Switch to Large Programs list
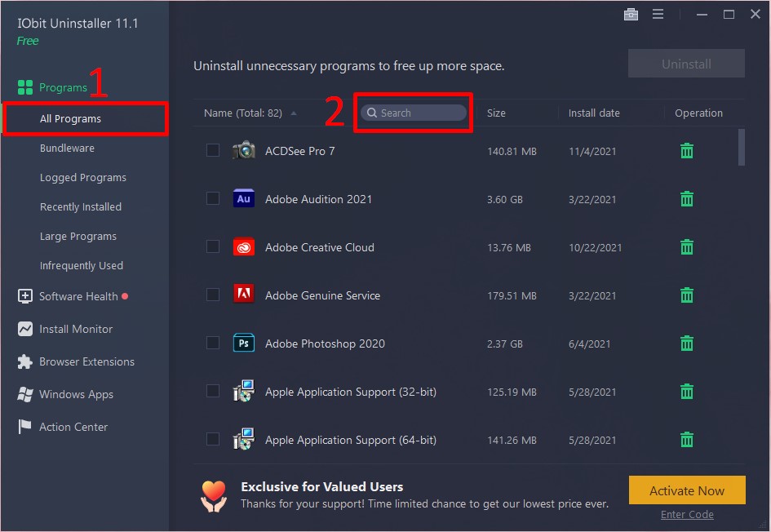The width and height of the screenshot is (771, 532). click(78, 237)
